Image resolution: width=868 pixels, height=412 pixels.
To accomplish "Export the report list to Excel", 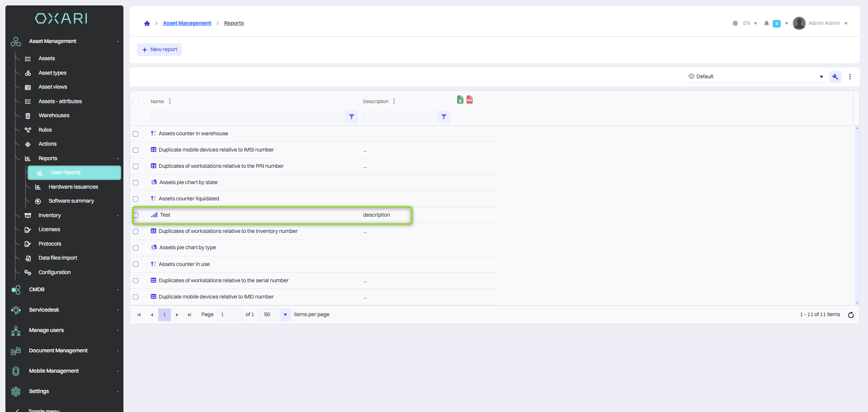I will 460,100.
